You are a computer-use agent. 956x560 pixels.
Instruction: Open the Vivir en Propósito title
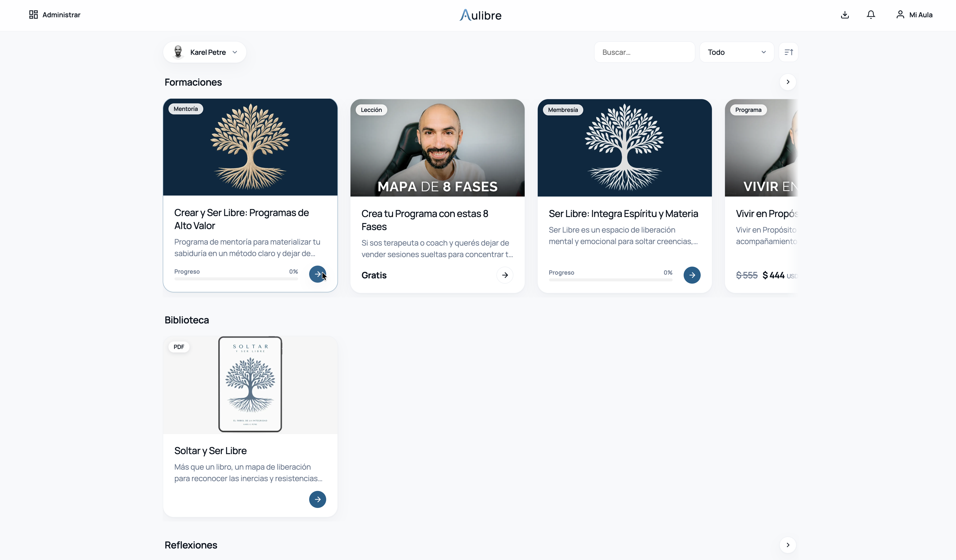(767, 214)
